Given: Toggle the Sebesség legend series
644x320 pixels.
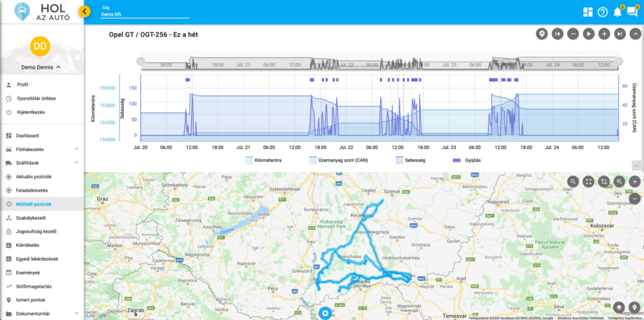Looking at the screenshot, I should (x=409, y=160).
